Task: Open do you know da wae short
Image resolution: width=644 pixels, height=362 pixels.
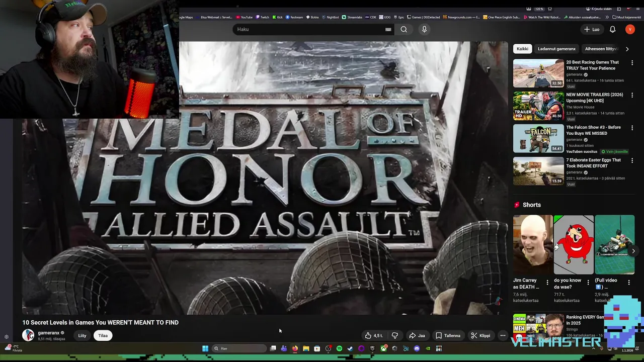Action: point(574,245)
